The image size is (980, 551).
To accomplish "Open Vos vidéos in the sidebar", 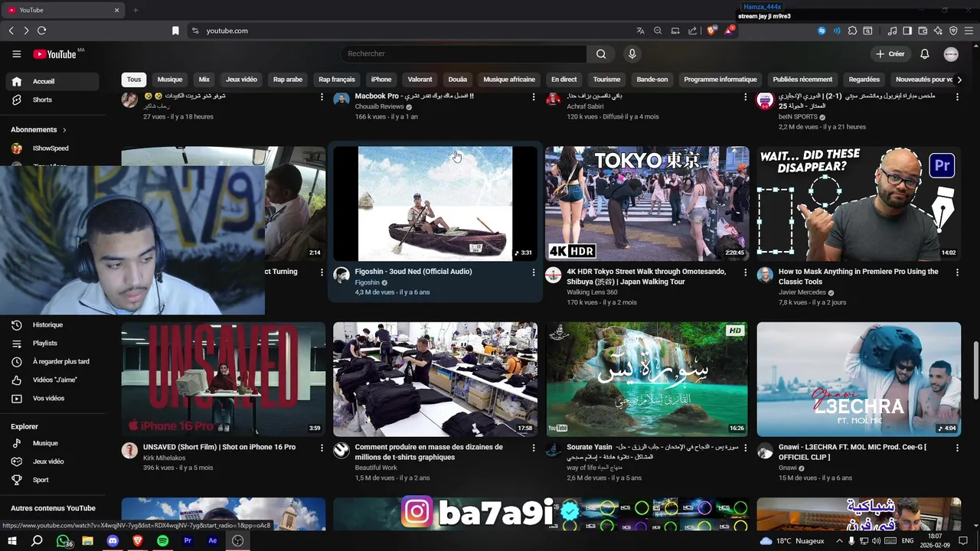I will (x=54, y=399).
